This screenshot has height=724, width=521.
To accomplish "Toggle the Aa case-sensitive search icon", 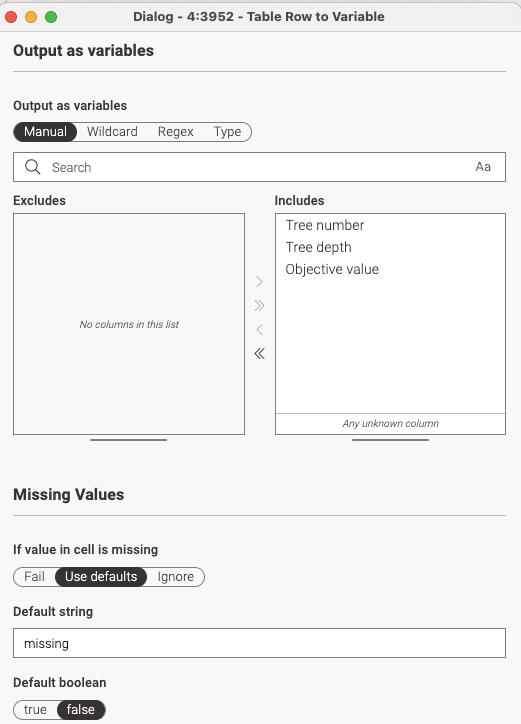I will point(483,167).
